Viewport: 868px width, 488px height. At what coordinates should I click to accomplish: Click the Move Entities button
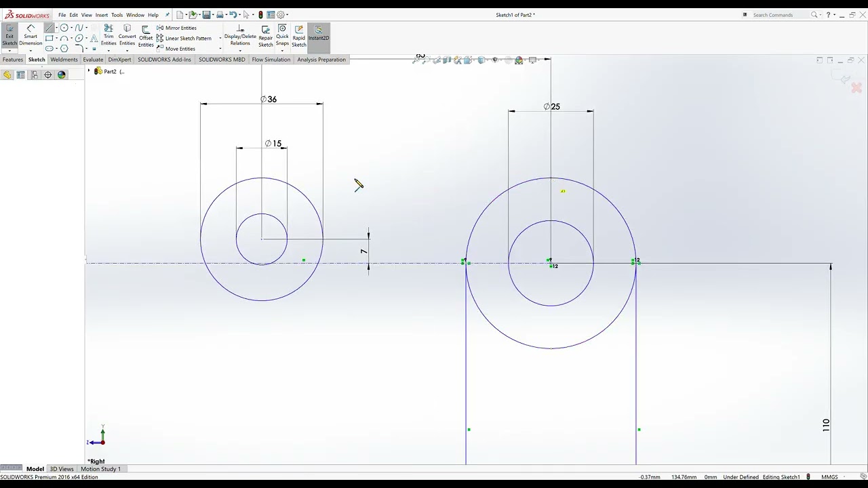(x=176, y=49)
